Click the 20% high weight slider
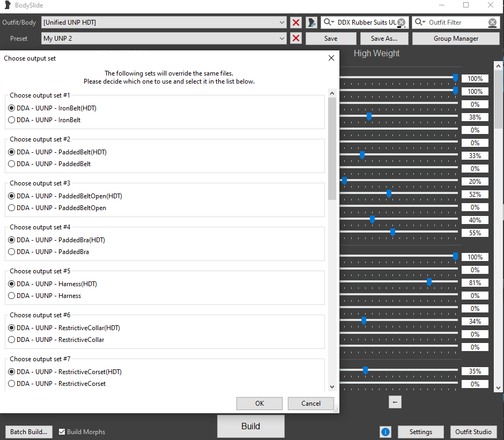This screenshot has height=440, width=504. tap(344, 181)
